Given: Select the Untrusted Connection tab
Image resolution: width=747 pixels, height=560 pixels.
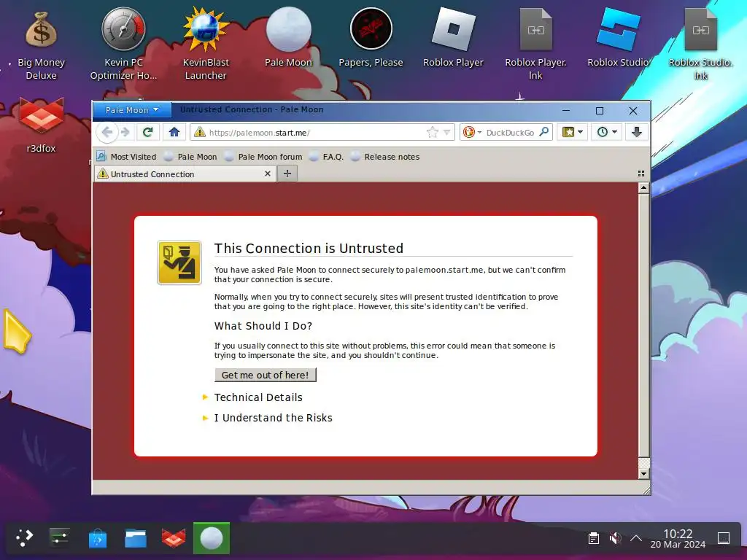Looking at the screenshot, I should 185,174.
